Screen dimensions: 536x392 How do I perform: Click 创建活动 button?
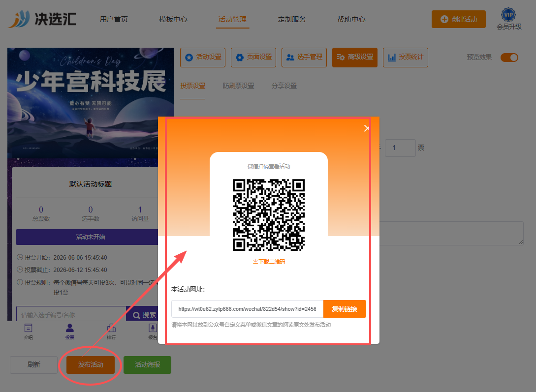tap(458, 19)
